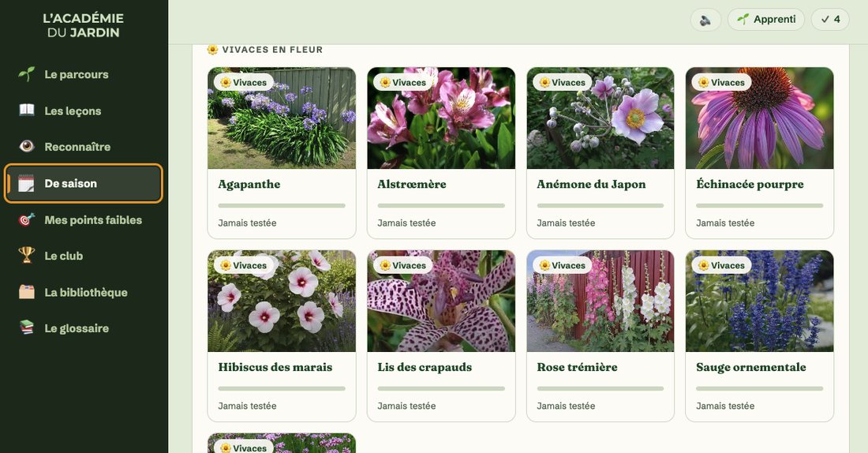Screen dimensions: 868x453
Task: Click the calendar icon beside De saison
Action: point(27,183)
